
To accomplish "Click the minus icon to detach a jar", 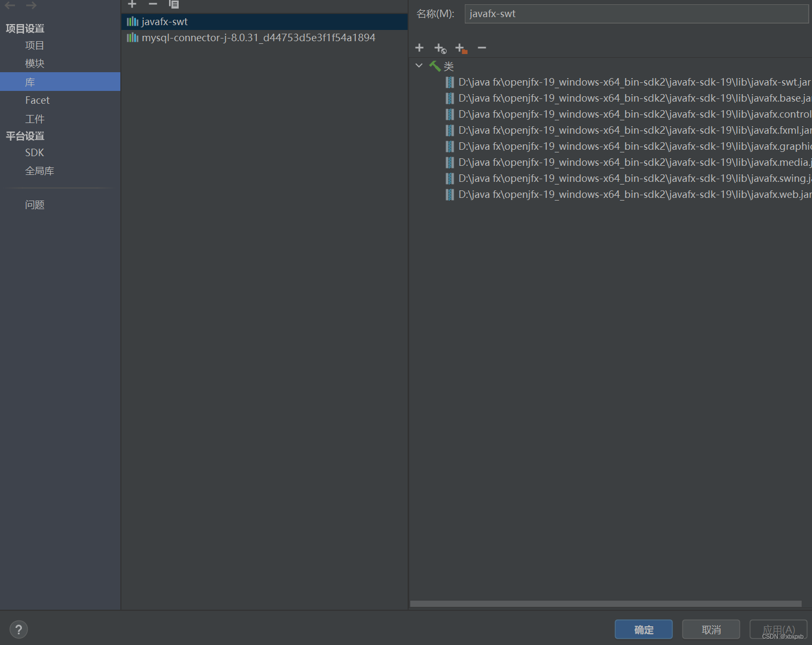I will 481,48.
